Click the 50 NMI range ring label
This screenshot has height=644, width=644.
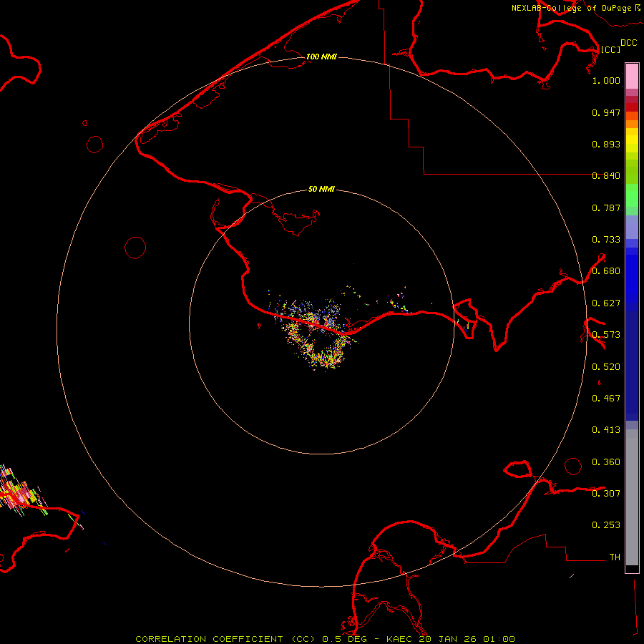click(x=321, y=189)
